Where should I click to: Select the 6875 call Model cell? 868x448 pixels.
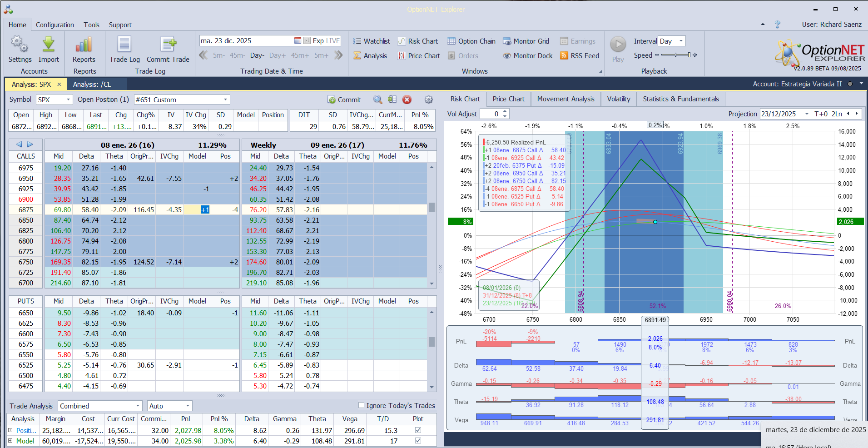pos(198,210)
